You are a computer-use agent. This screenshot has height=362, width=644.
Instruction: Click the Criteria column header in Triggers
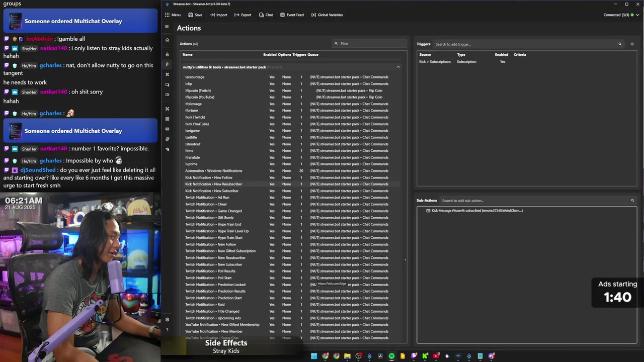(520, 55)
